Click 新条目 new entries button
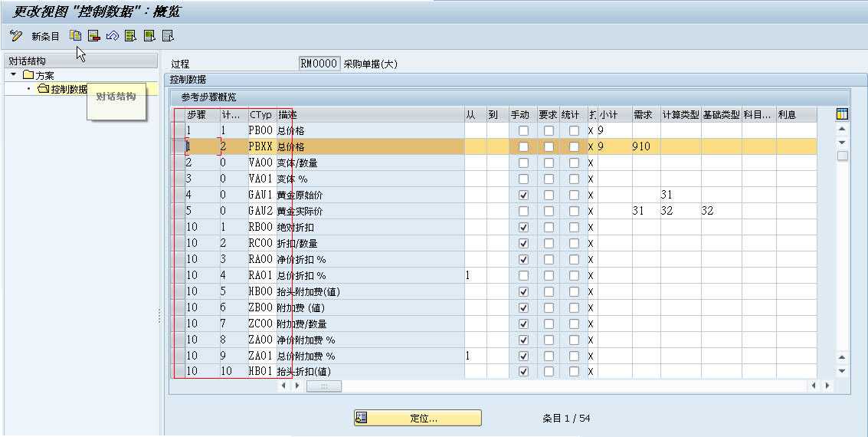Screen dimensions: 868x437 coord(45,37)
